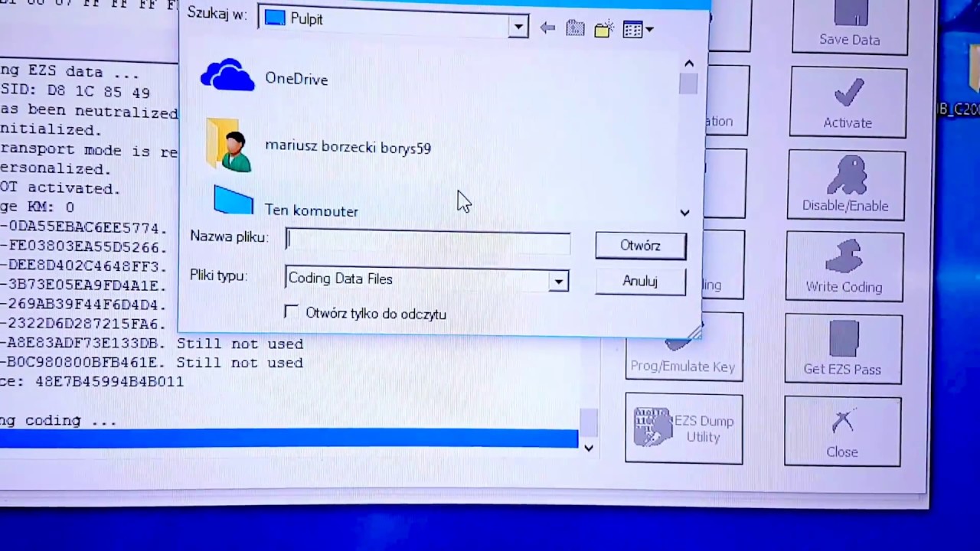Click the log text 'ge KM: 0'
The height and width of the screenshot is (551, 980).
coord(38,207)
